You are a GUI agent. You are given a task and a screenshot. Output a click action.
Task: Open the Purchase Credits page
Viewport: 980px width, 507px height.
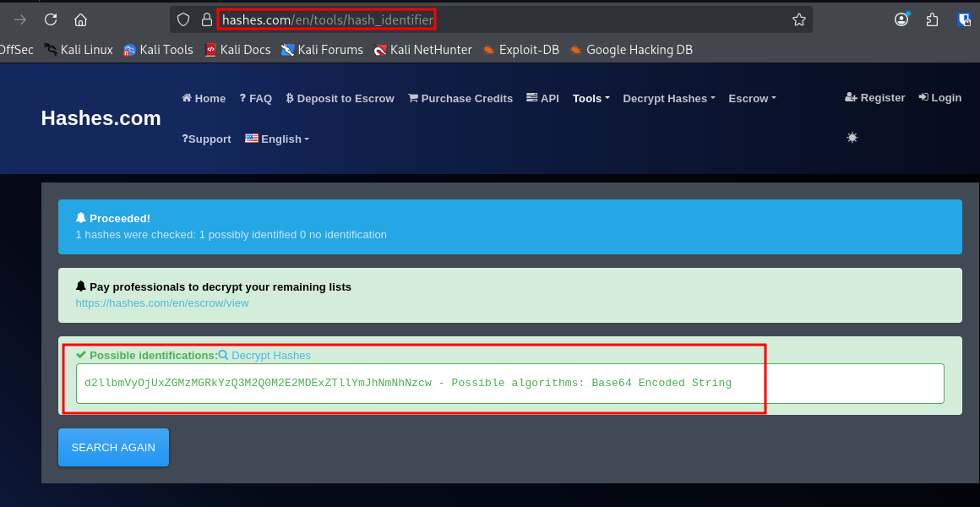[x=460, y=99]
